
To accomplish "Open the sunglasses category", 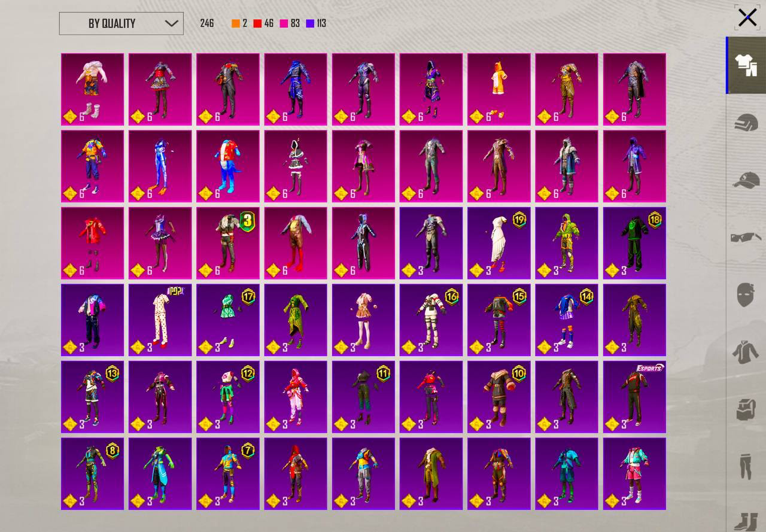I will pos(746,238).
